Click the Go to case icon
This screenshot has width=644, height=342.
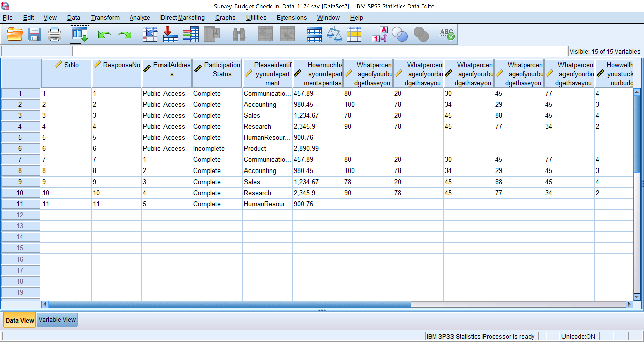coord(150,34)
